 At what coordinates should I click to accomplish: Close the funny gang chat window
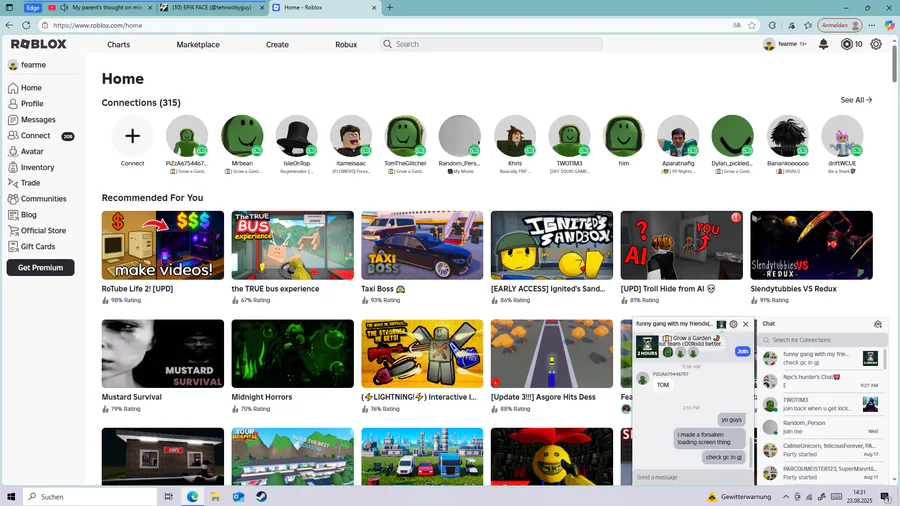[x=746, y=324]
